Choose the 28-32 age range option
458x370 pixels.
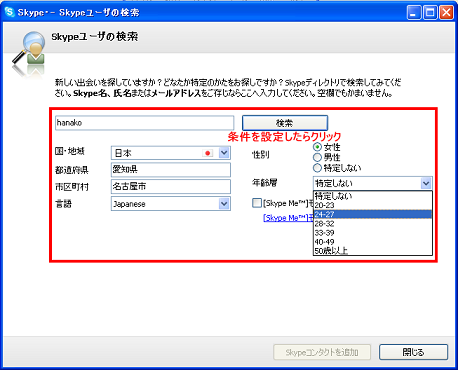(x=373, y=223)
